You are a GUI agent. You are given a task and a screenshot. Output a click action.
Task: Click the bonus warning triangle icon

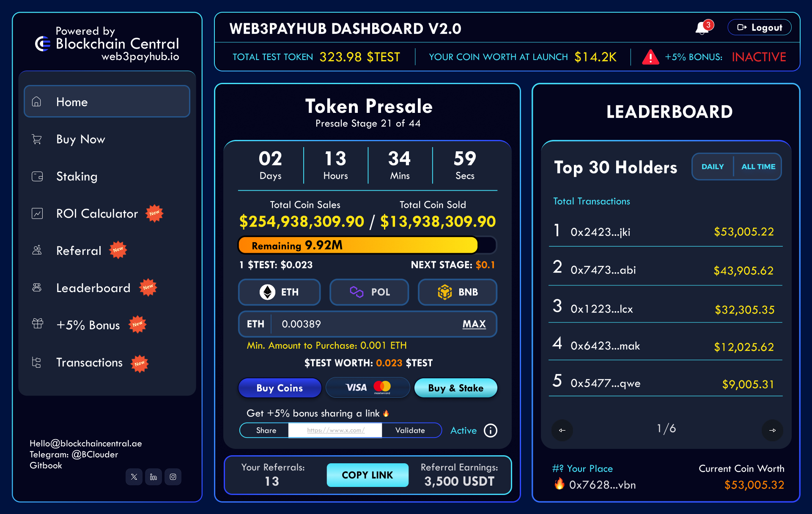tap(651, 57)
